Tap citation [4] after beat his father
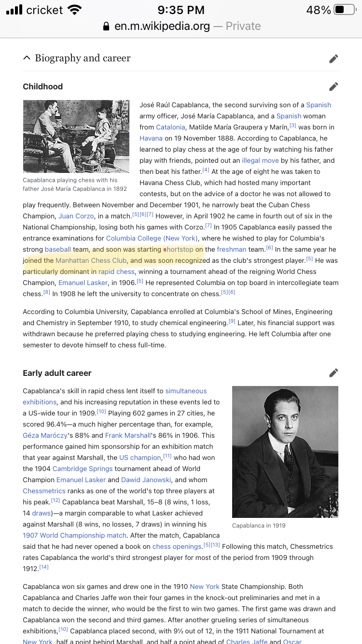The height and width of the screenshot is (644, 362). 206,170
